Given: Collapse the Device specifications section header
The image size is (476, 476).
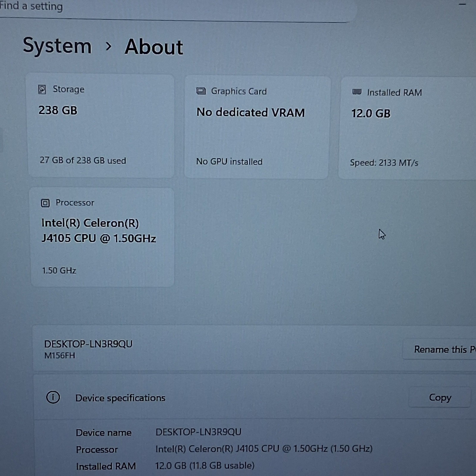Looking at the screenshot, I should pos(256,397).
